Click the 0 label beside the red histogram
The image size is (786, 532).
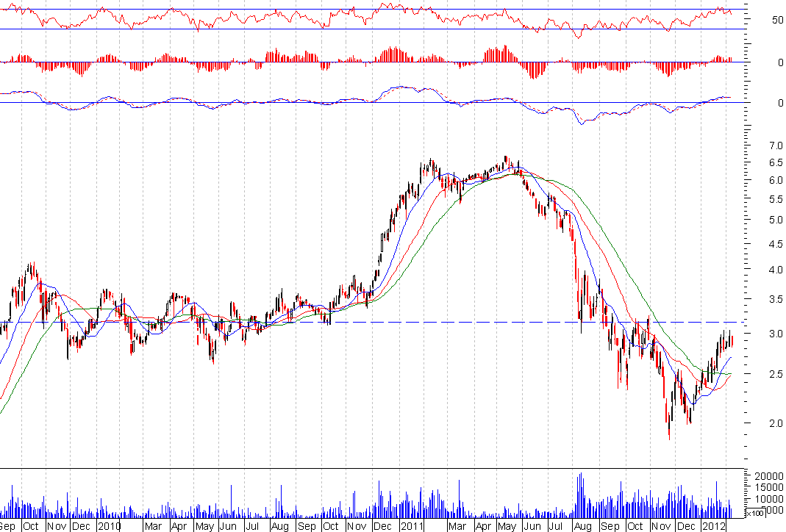pos(781,62)
